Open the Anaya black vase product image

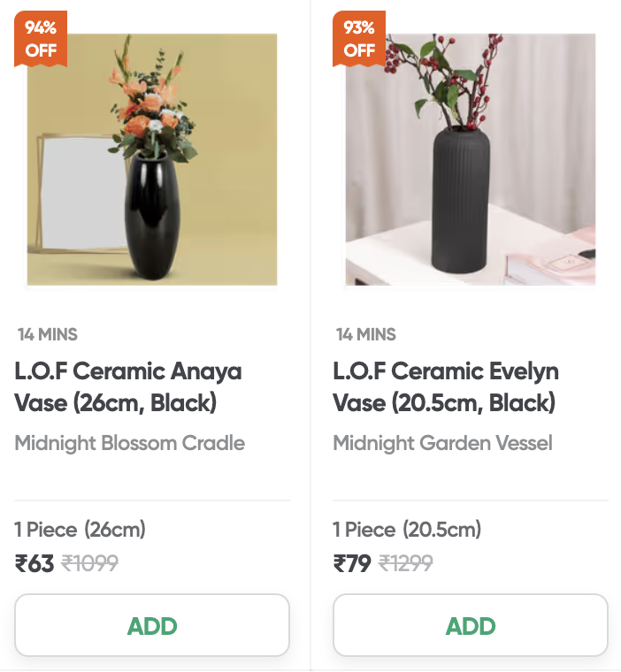tap(152, 159)
